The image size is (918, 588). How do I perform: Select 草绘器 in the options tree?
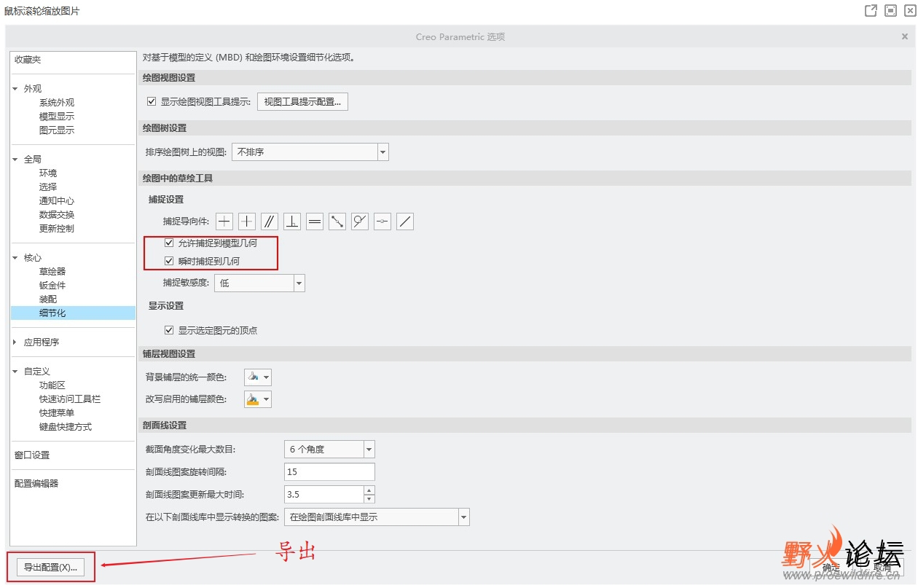pos(52,272)
